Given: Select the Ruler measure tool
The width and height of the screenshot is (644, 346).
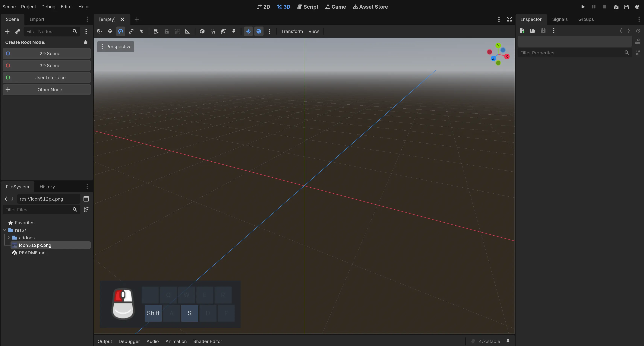Looking at the screenshot, I should coord(188,31).
